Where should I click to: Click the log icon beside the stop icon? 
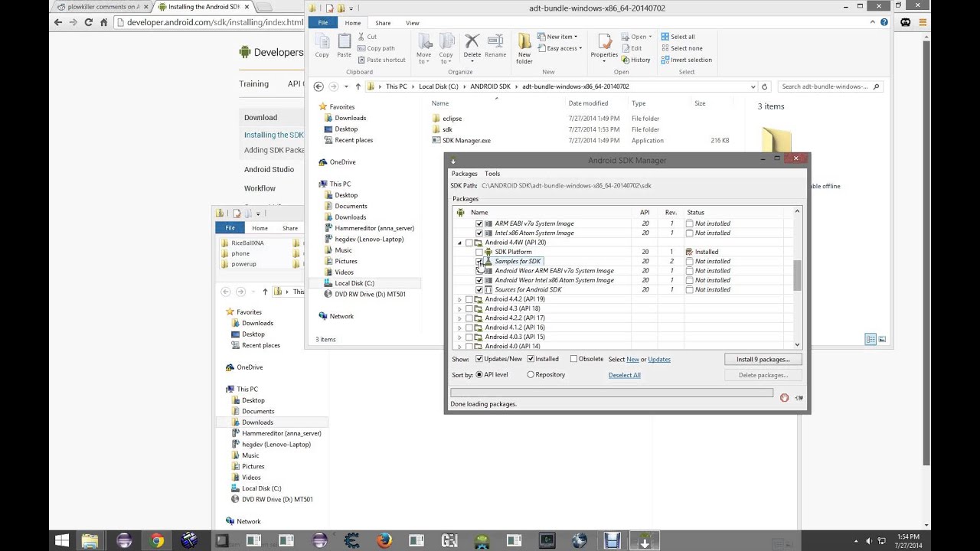[x=799, y=397]
